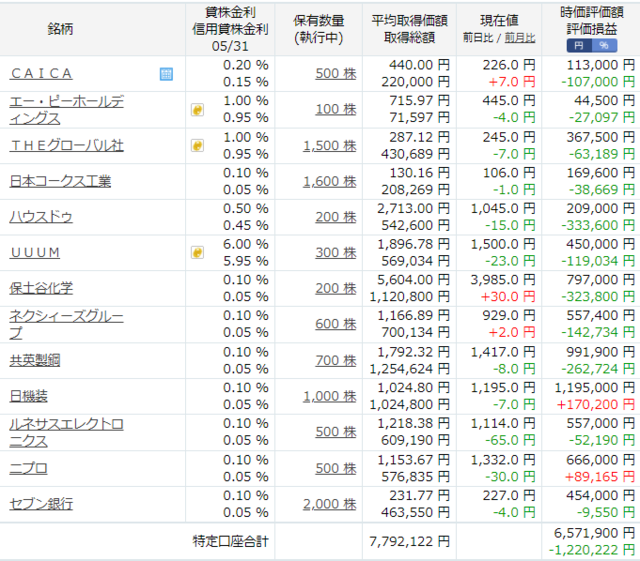
Task: Click ニプロ's 500 株 quantity link
Action: [336, 468]
